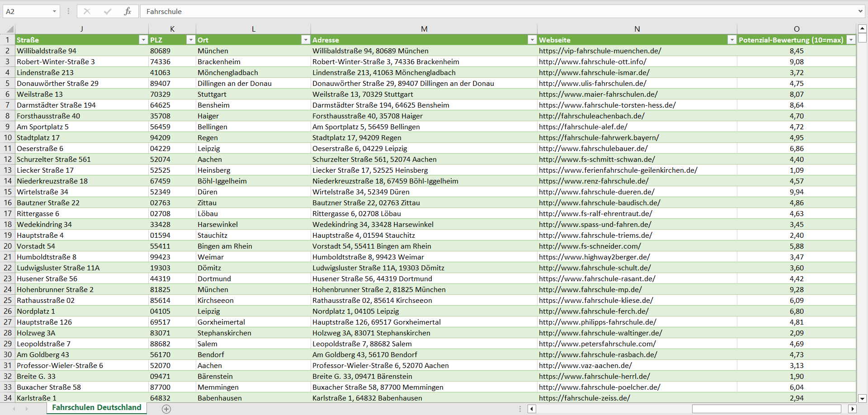Open the Straße column filter dropdown
The image size is (868, 415).
click(x=143, y=40)
